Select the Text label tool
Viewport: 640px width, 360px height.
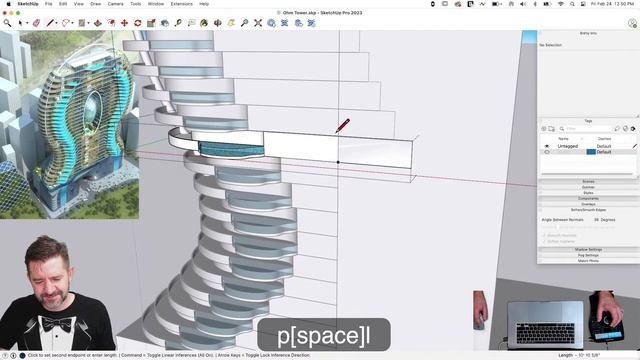[x=191, y=23]
